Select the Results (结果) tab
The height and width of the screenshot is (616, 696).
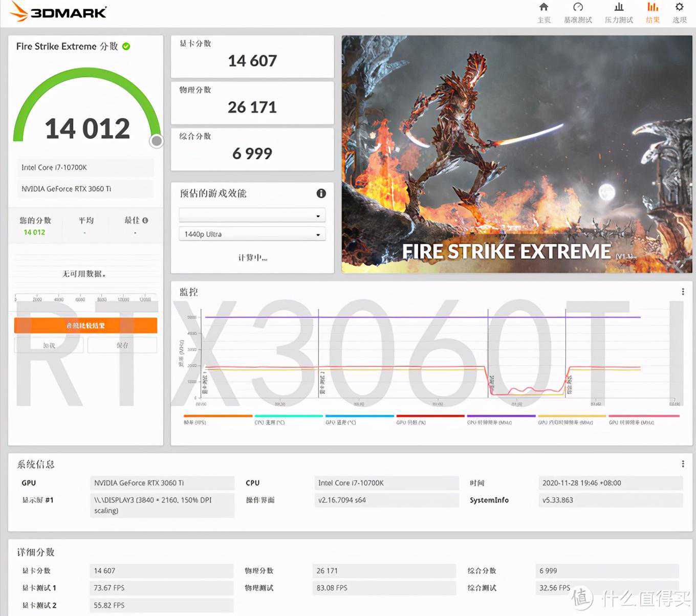652,12
